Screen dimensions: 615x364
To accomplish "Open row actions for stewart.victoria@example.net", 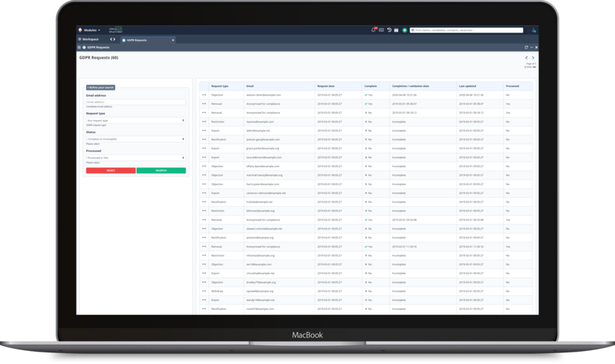I will point(204,229).
